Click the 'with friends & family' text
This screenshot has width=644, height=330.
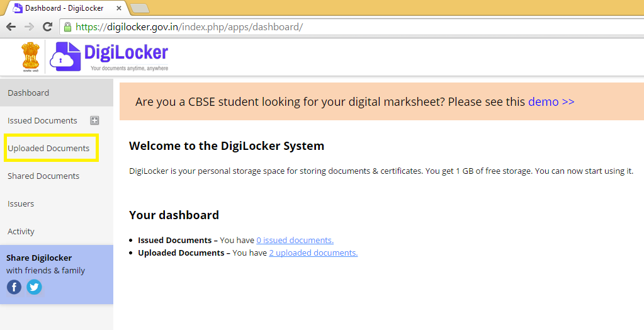[x=45, y=270]
